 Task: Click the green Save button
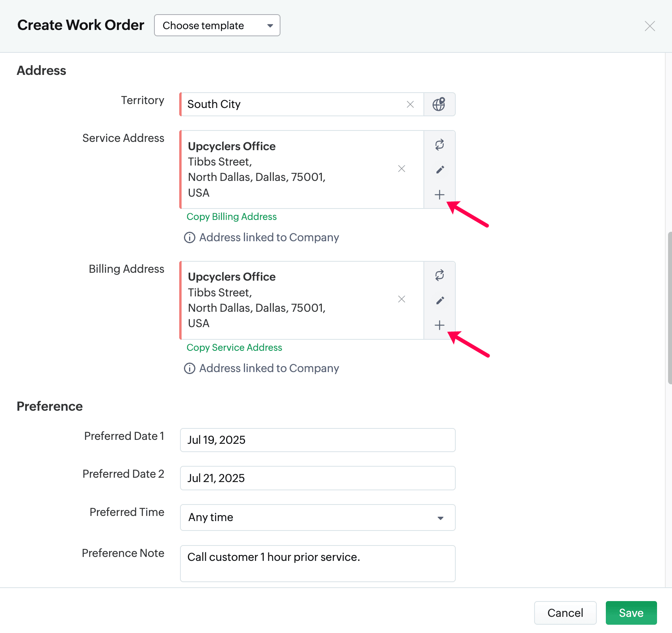pos(631,613)
